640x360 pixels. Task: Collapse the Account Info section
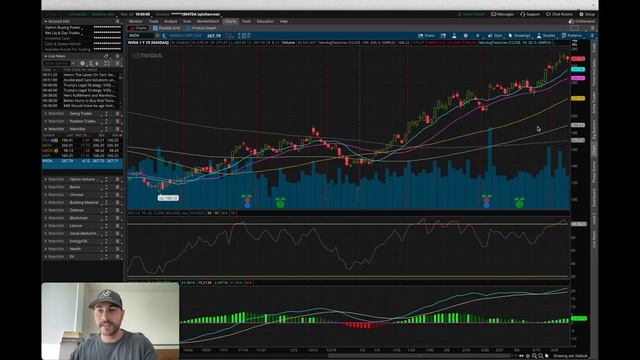(46, 21)
